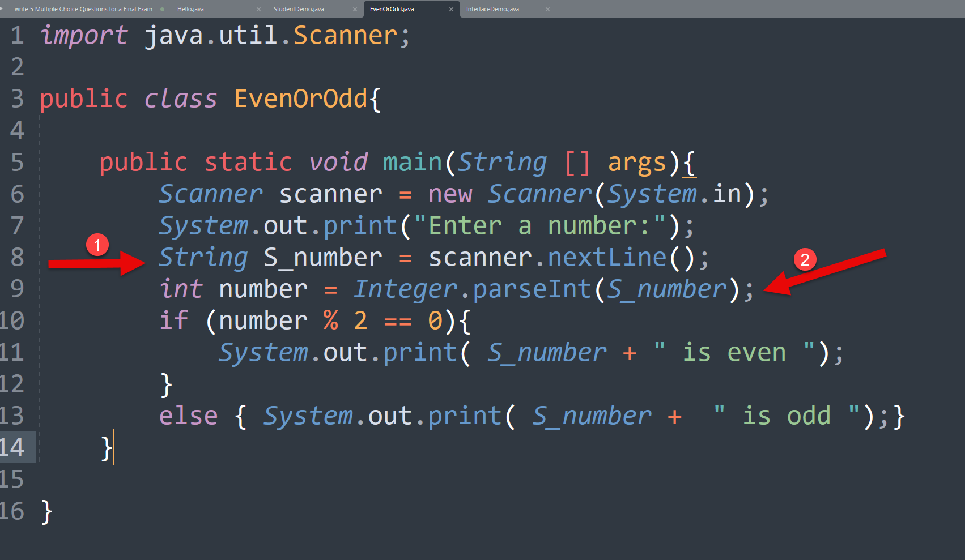The image size is (965, 560).
Task: Click the 'if' keyword on line 10
Action: point(173,320)
